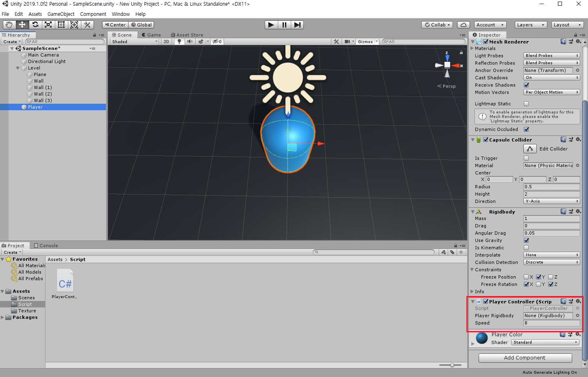The image size is (588, 377).
Task: Toggle Receive Shadows checkbox
Action: pos(526,85)
